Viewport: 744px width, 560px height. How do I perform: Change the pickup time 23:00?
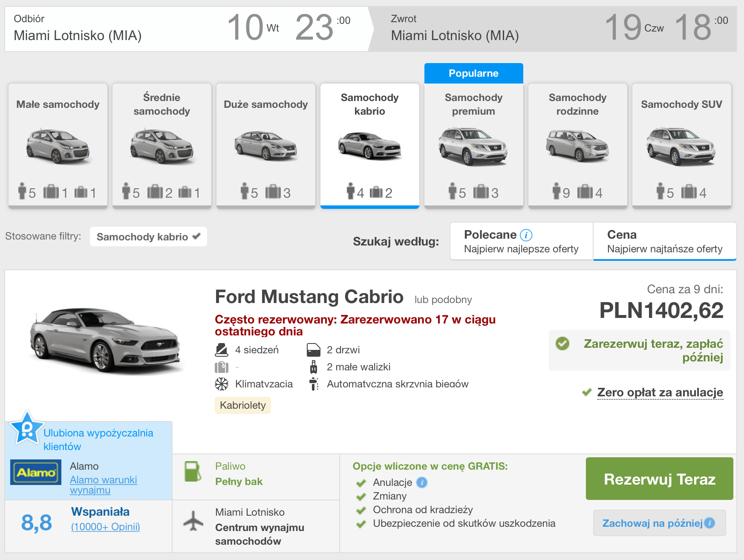click(323, 27)
